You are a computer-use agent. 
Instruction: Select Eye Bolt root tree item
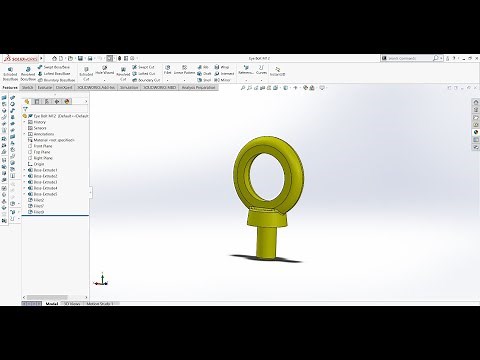[x=55, y=116]
